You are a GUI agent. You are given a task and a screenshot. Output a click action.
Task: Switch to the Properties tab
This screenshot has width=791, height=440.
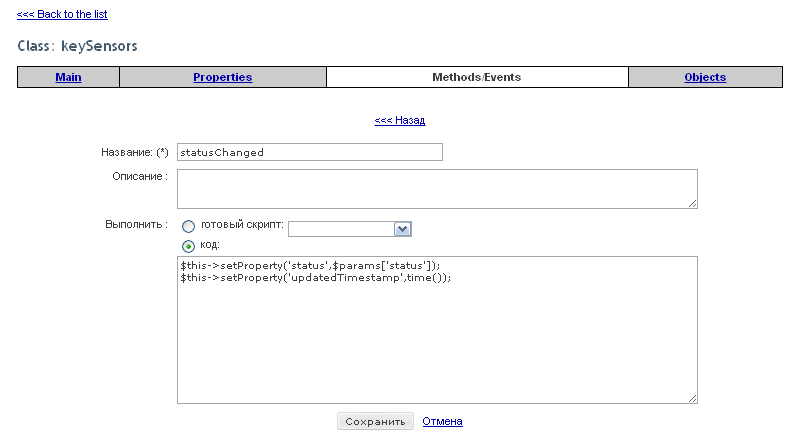tap(222, 77)
